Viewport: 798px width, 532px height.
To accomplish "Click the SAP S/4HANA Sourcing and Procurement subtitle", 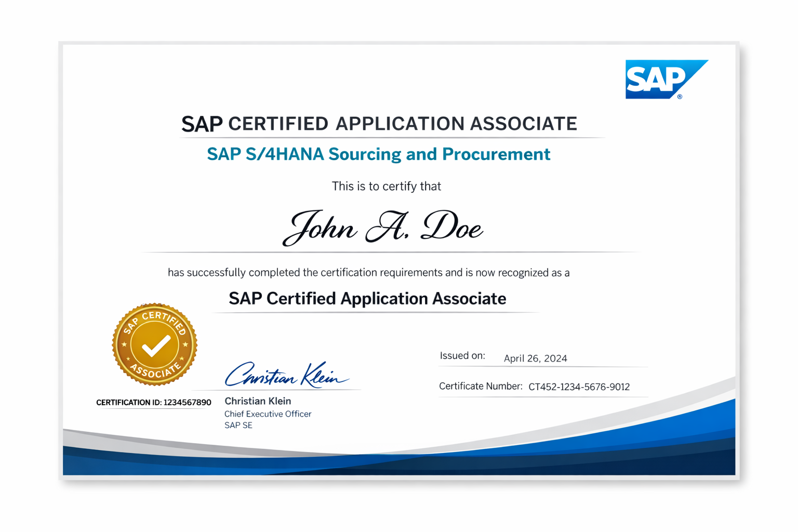I will (378, 154).
